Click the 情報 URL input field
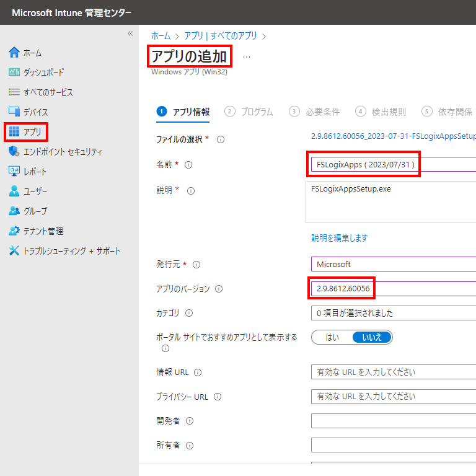Image resolution: width=476 pixels, height=476 pixels. [x=394, y=372]
